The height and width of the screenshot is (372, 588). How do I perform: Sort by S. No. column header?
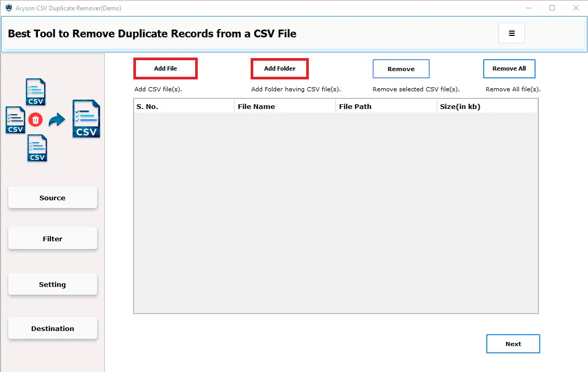coord(184,106)
